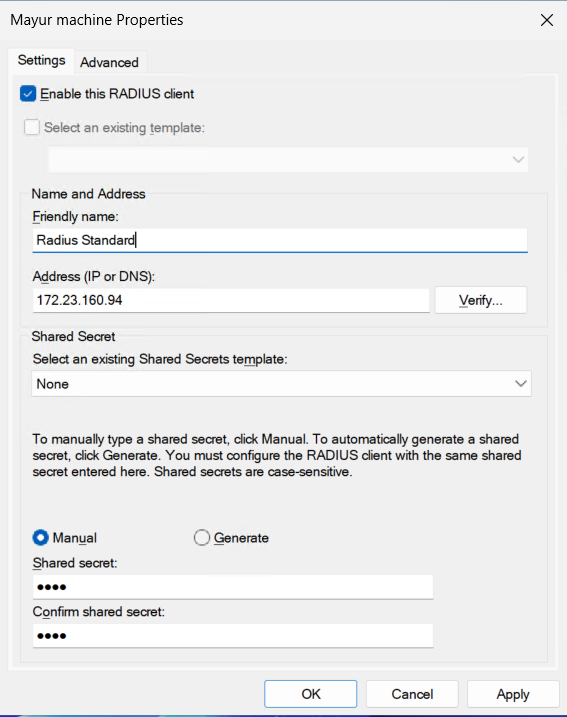Image resolution: width=567 pixels, height=717 pixels.
Task: Click the Friendly name input field
Action: [280, 240]
